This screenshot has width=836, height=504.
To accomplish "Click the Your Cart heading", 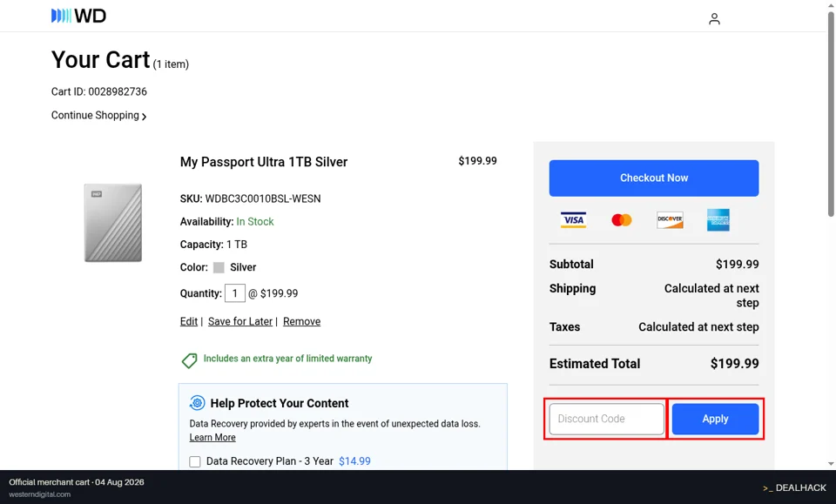I will (x=100, y=60).
